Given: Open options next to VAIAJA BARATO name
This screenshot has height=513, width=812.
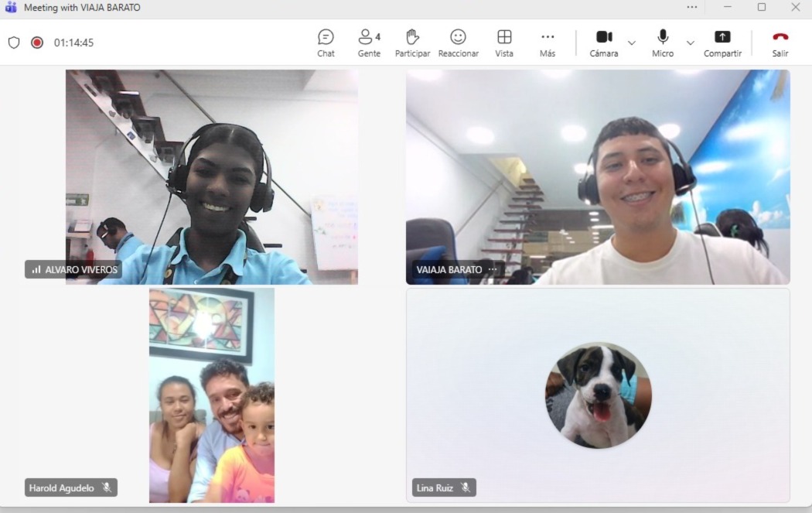Looking at the screenshot, I should 493,270.
